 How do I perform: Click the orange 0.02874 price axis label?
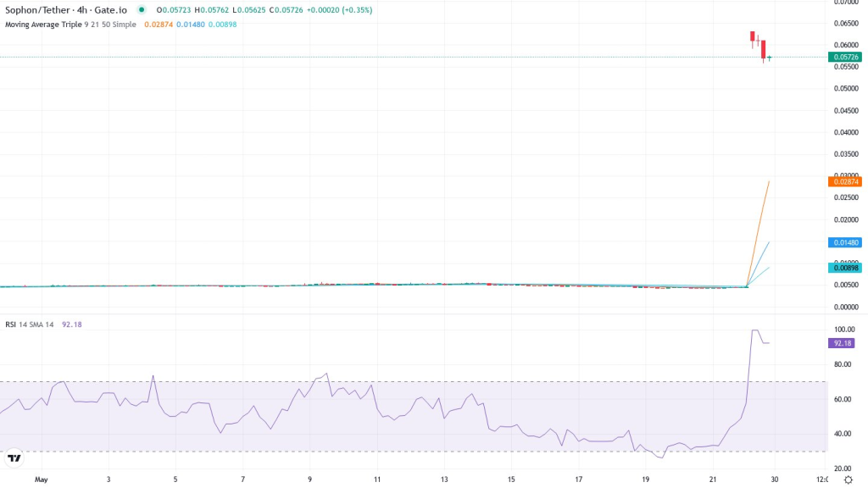tap(845, 182)
